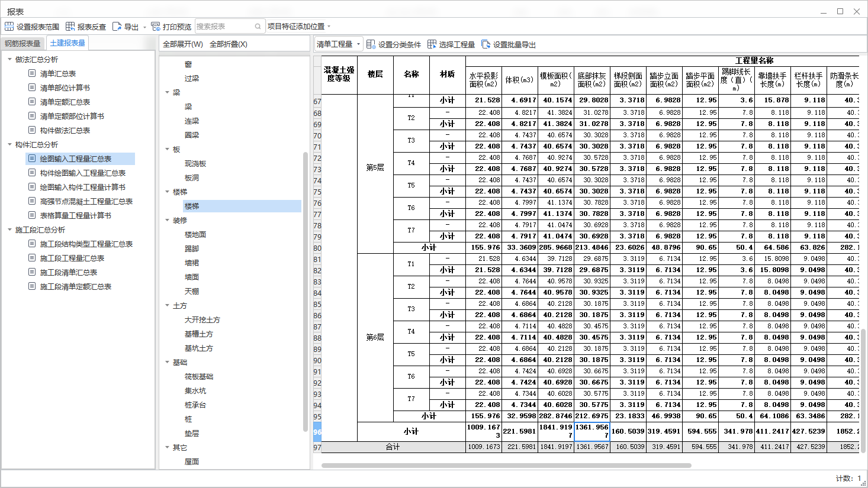This screenshot has height=488, width=868.
Task: Click the 第6层 floor cell
Action: tap(375, 337)
